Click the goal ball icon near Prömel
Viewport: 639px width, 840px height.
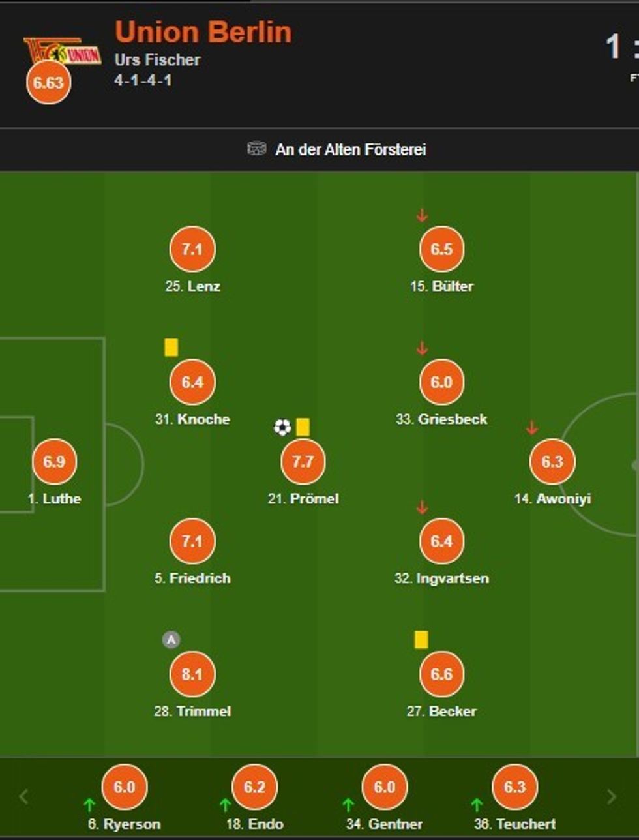click(282, 428)
